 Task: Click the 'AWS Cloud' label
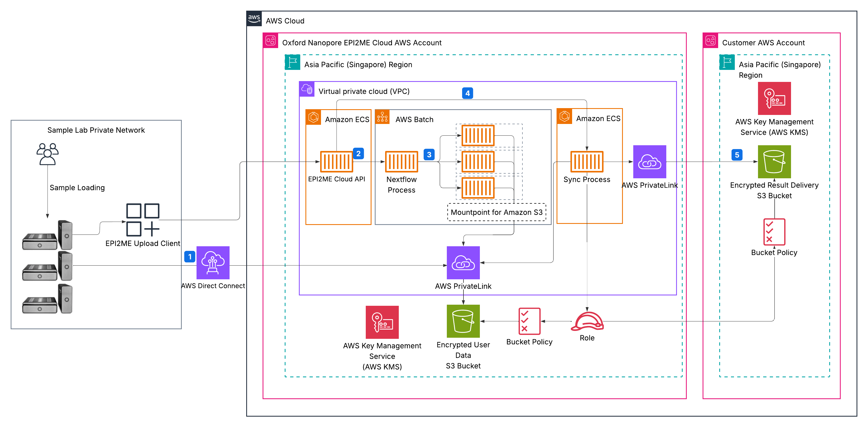pos(285,21)
